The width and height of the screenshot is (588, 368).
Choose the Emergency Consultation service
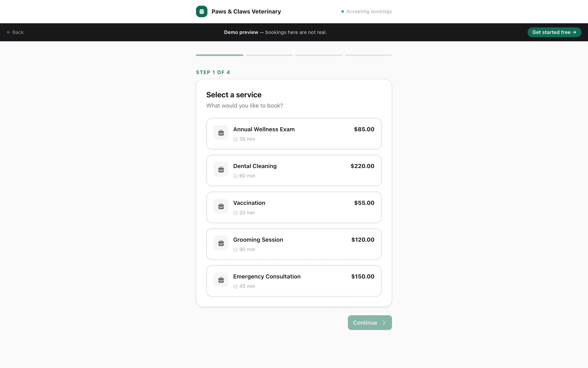pos(294,281)
